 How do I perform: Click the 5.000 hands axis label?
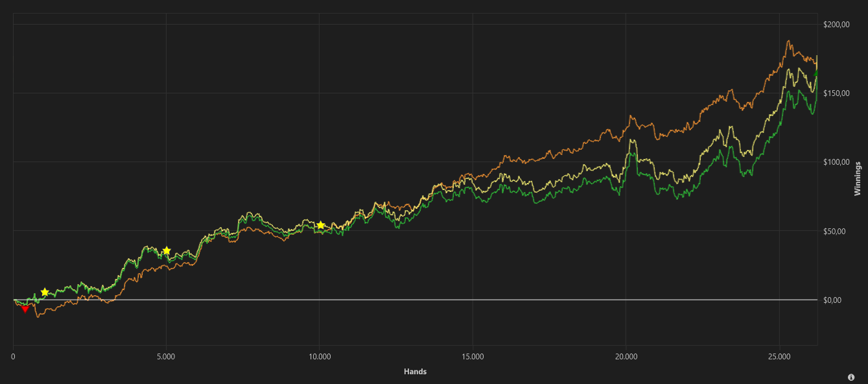coord(166,357)
